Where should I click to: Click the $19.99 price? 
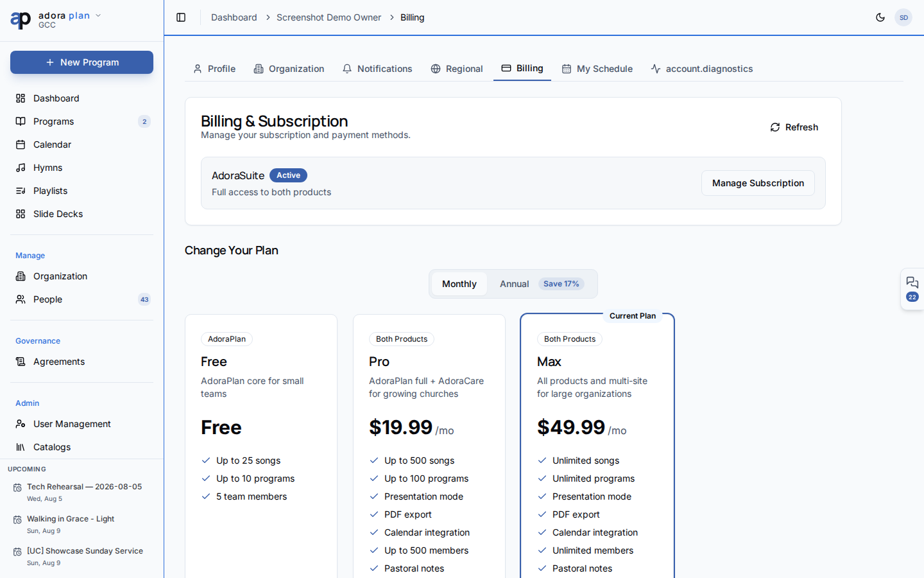point(401,427)
